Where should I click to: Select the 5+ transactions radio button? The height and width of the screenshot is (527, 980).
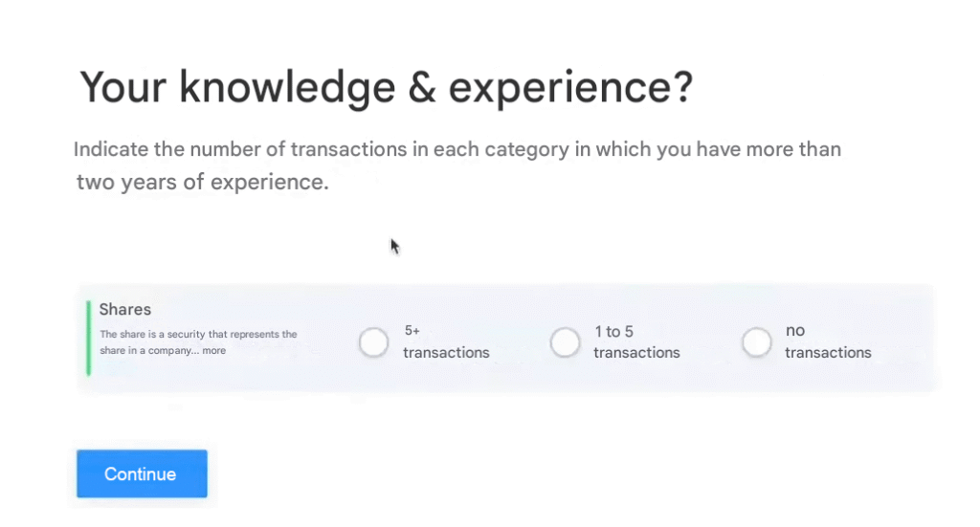373,342
